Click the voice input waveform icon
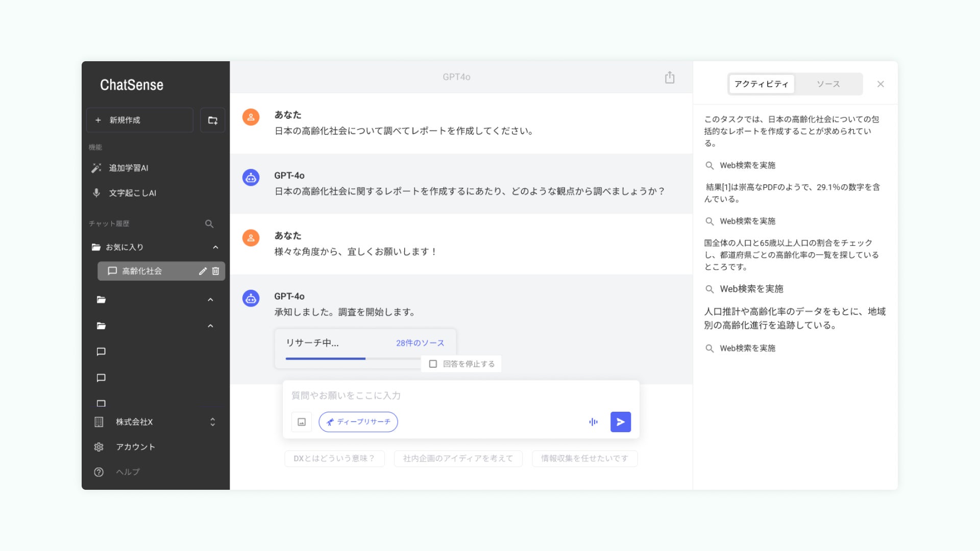Viewport: 980px width, 551px height. click(x=593, y=422)
